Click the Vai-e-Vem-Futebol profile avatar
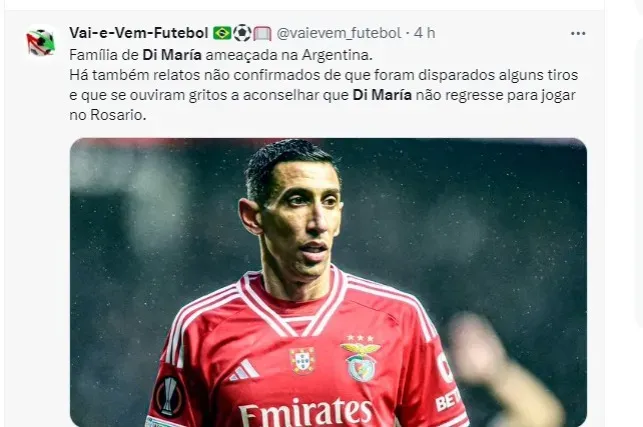 click(x=41, y=41)
